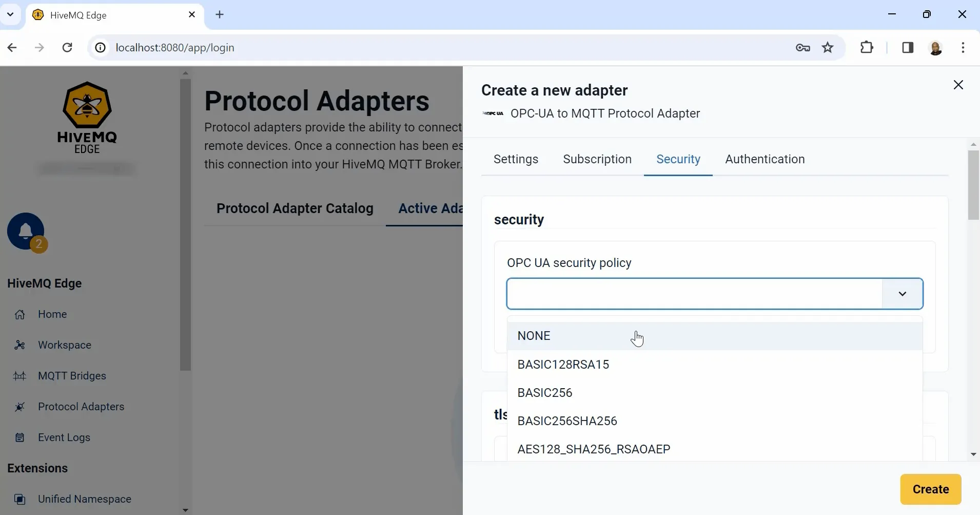Select BASIC256 security policy option
980x515 pixels.
click(715, 393)
